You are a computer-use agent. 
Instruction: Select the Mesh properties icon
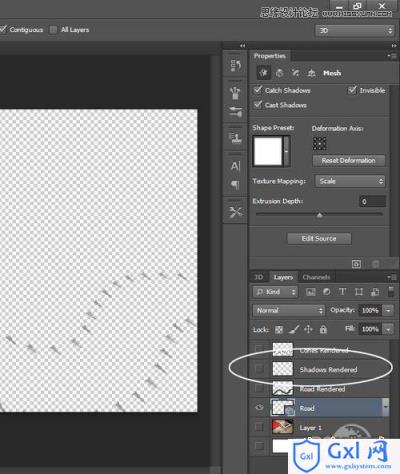point(263,73)
